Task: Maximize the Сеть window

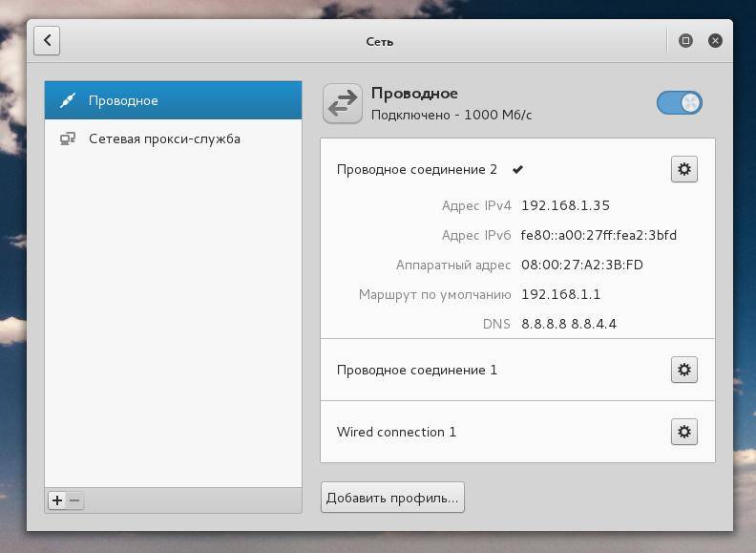Action: 685,40
